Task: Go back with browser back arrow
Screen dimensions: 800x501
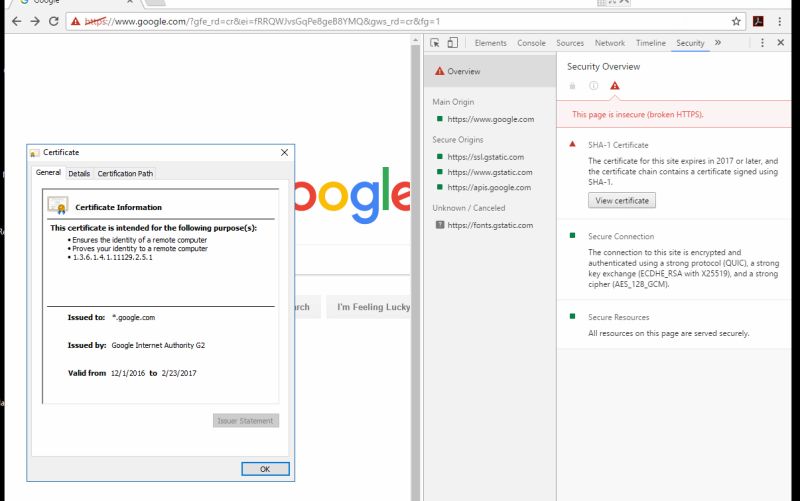Action: click(16, 21)
